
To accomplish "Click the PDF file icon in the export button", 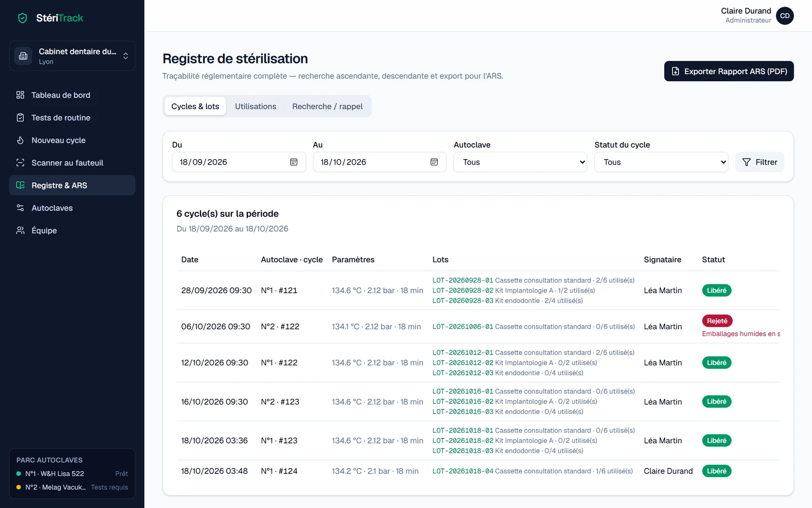I will 675,71.
